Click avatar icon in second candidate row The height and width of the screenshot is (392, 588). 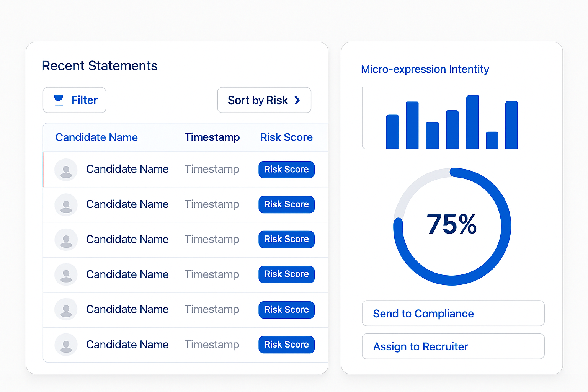pyautogui.click(x=66, y=205)
